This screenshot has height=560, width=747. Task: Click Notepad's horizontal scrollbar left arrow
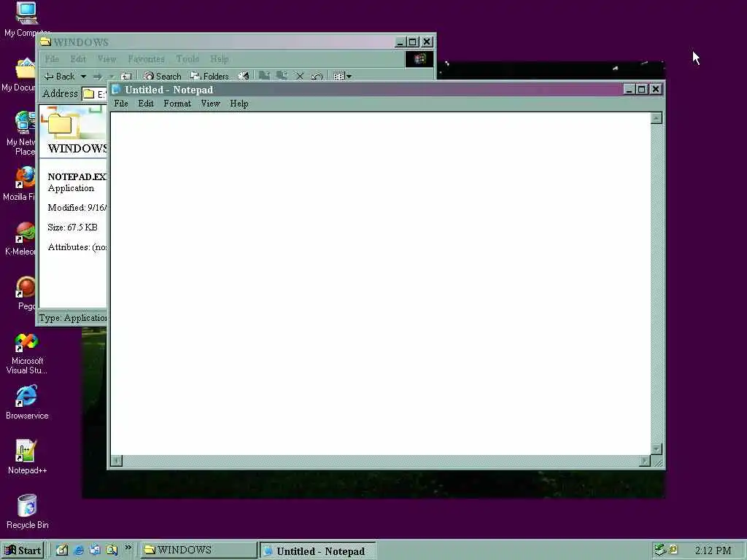coord(116,461)
